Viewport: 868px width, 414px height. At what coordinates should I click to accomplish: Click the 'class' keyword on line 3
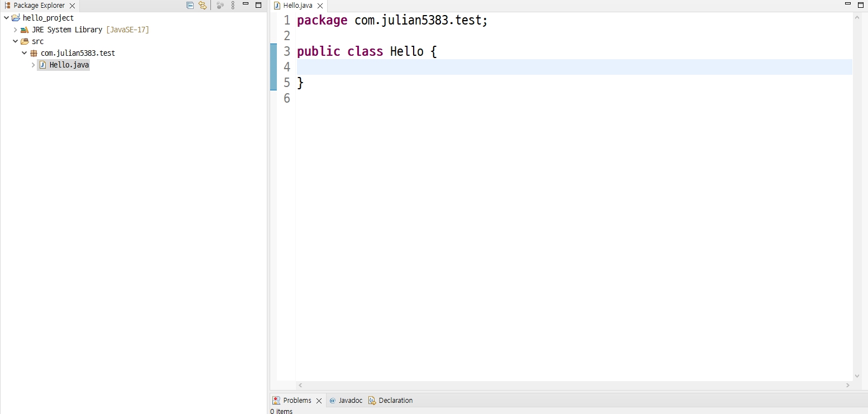(x=365, y=52)
